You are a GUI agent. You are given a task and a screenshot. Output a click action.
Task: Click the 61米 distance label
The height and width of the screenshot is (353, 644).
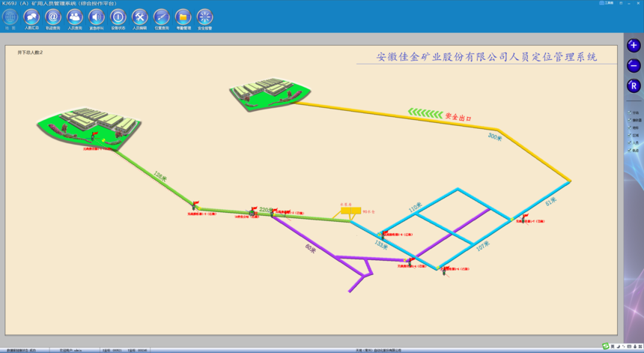(551, 202)
